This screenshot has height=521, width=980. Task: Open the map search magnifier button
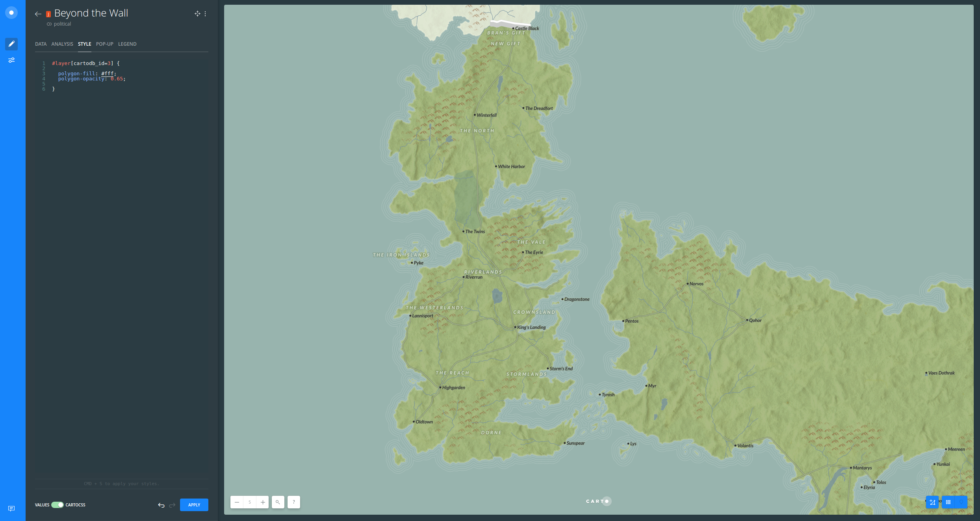pos(278,502)
